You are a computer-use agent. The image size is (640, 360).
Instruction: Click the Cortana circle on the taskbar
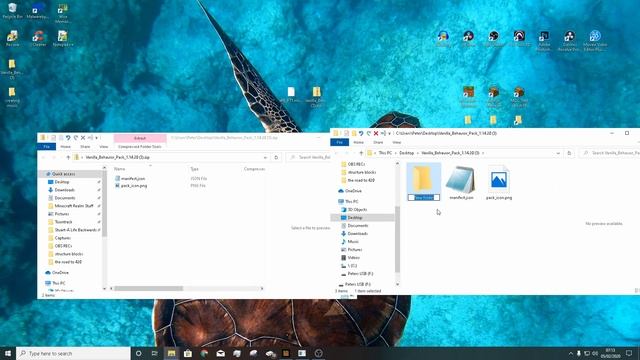138,353
